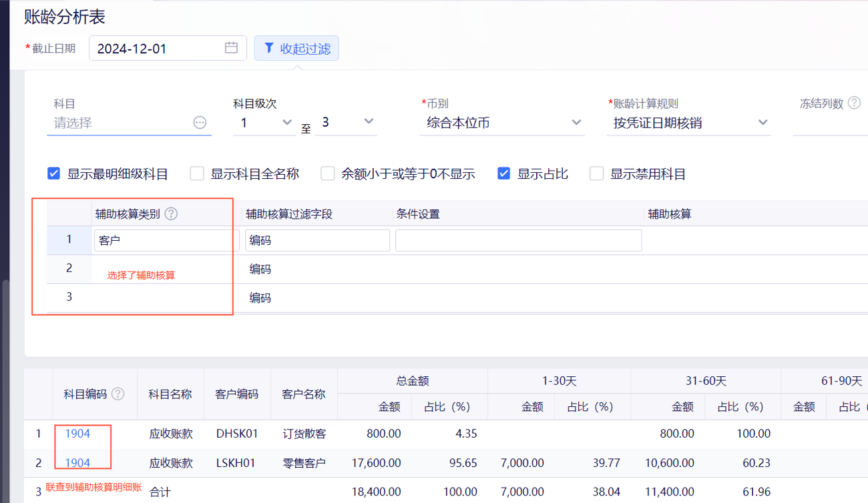
Task: Click the 科目 请选择 input field
Action: click(x=129, y=123)
